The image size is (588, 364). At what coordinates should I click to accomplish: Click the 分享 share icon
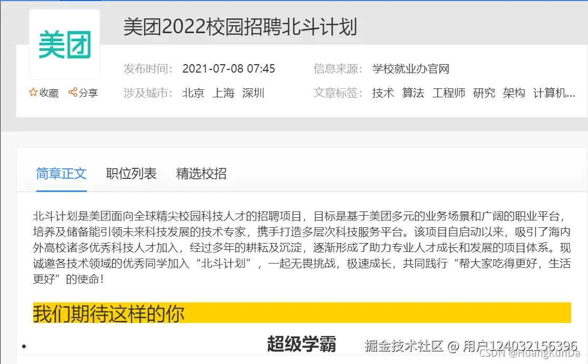pyautogui.click(x=73, y=92)
